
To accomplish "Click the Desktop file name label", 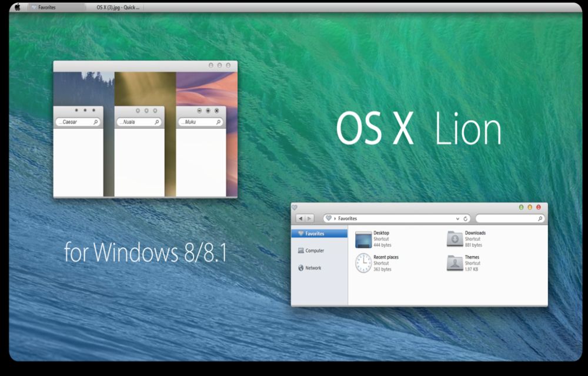I will coord(382,233).
